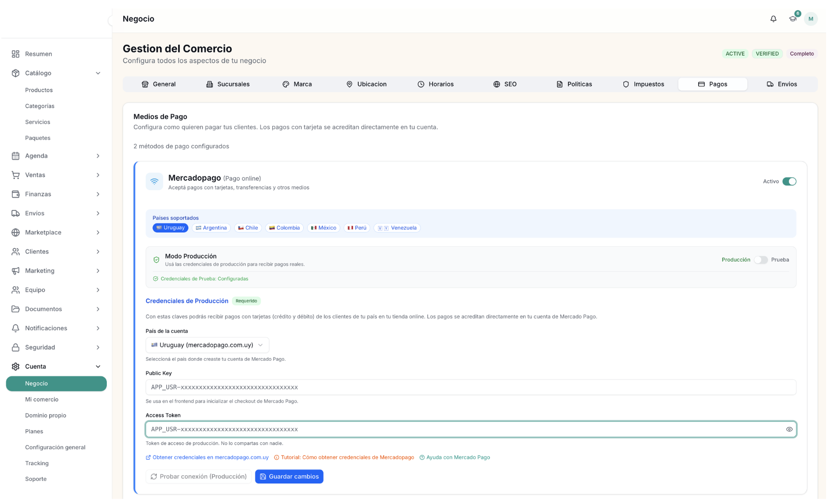Click the Marketplace globe icon
The image size is (828, 504).
tap(15, 232)
